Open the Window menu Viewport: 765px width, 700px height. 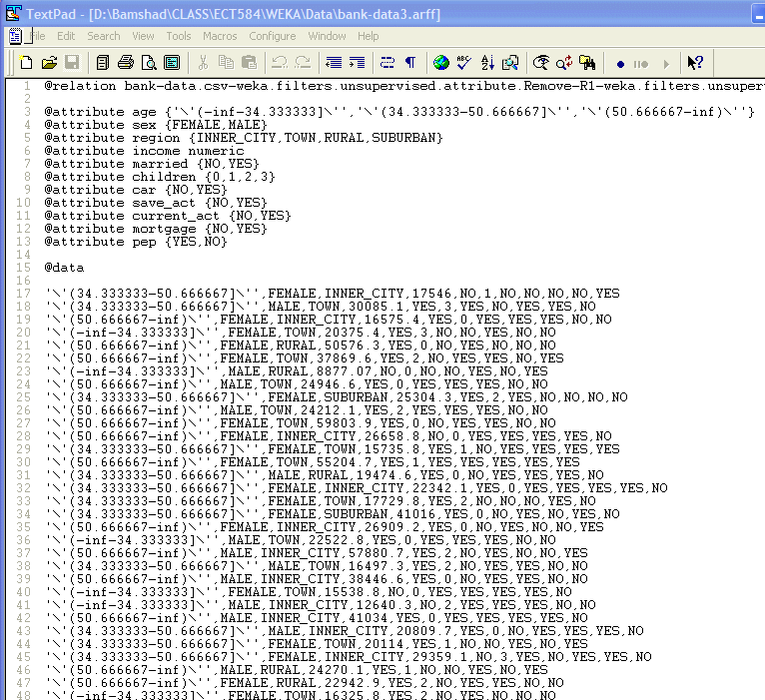click(328, 36)
